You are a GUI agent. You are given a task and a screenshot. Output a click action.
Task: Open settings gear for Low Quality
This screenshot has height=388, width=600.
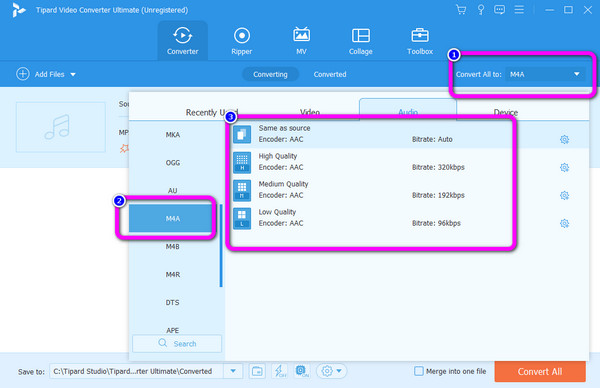click(564, 223)
